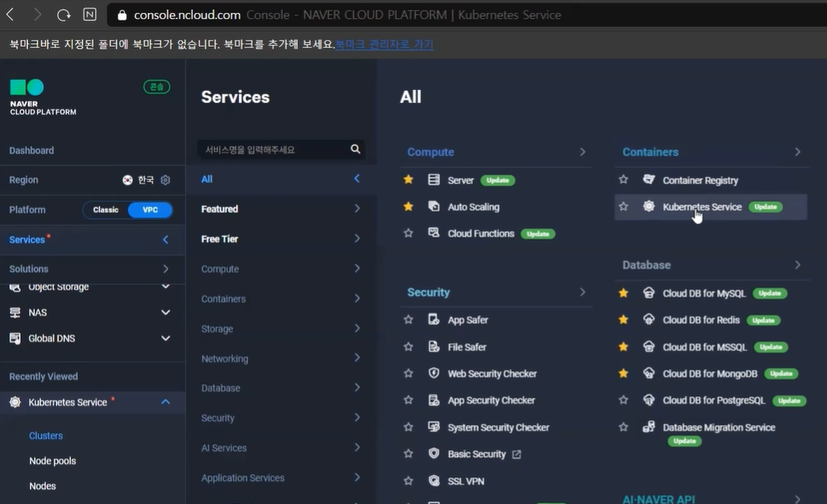Open Nodes under Kubernetes Service

pyautogui.click(x=42, y=486)
